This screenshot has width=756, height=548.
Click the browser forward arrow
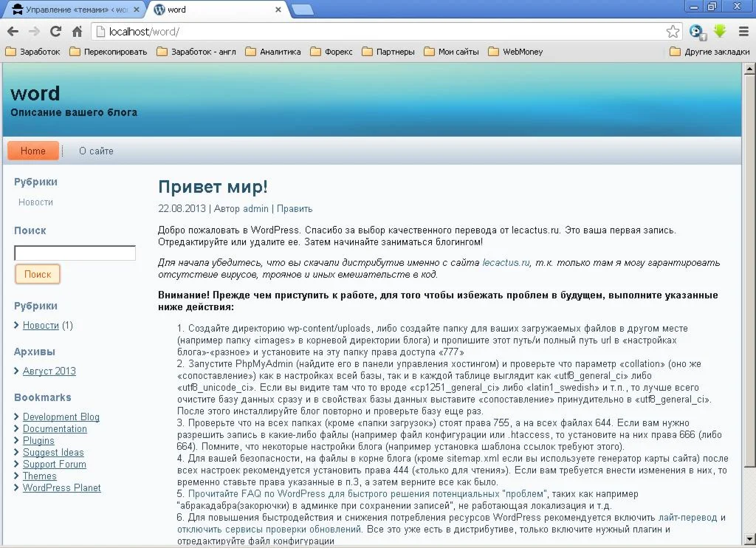(x=34, y=32)
